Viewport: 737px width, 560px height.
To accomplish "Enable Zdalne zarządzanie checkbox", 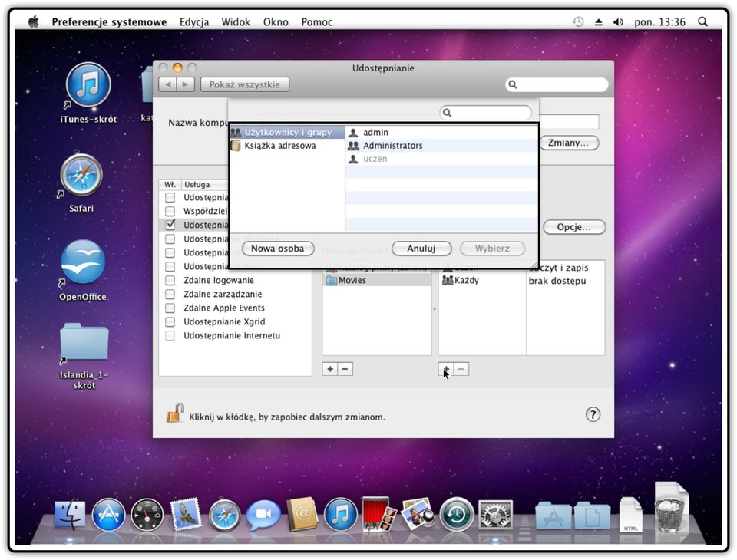I will tap(170, 294).
